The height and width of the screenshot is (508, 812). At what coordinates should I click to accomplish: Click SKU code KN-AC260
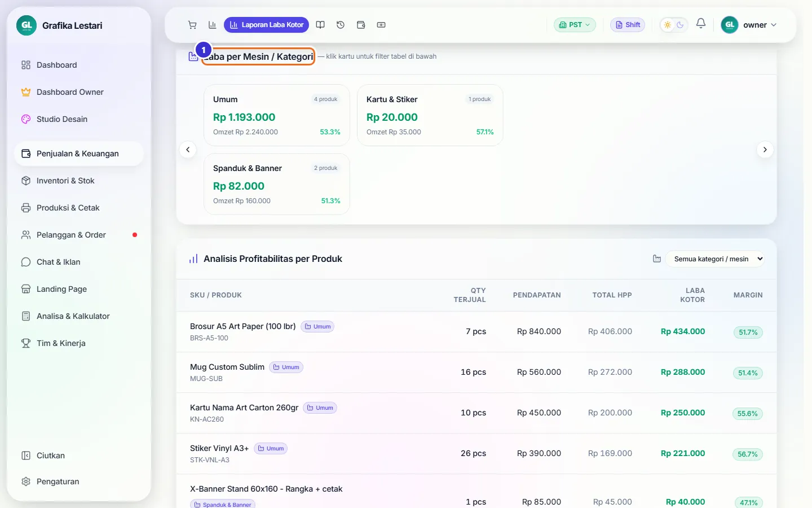coord(207,419)
